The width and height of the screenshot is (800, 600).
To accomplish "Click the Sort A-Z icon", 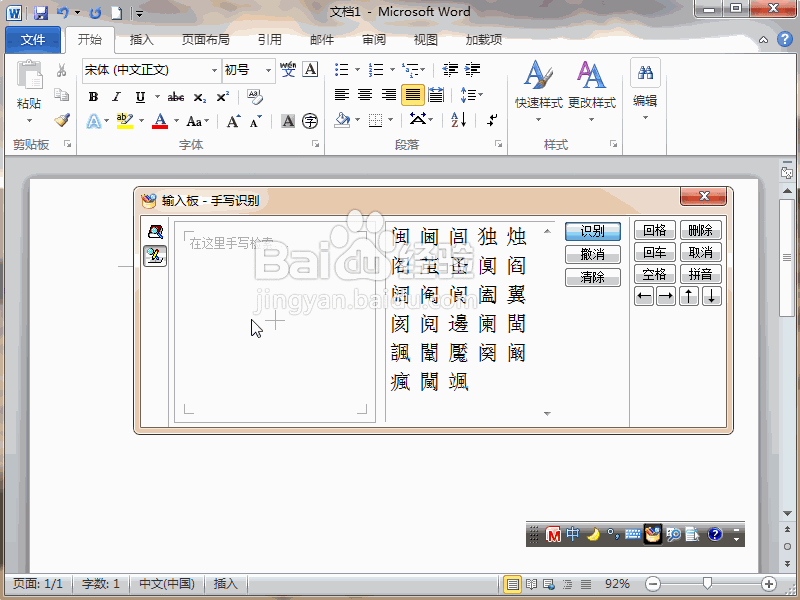I will [x=459, y=120].
